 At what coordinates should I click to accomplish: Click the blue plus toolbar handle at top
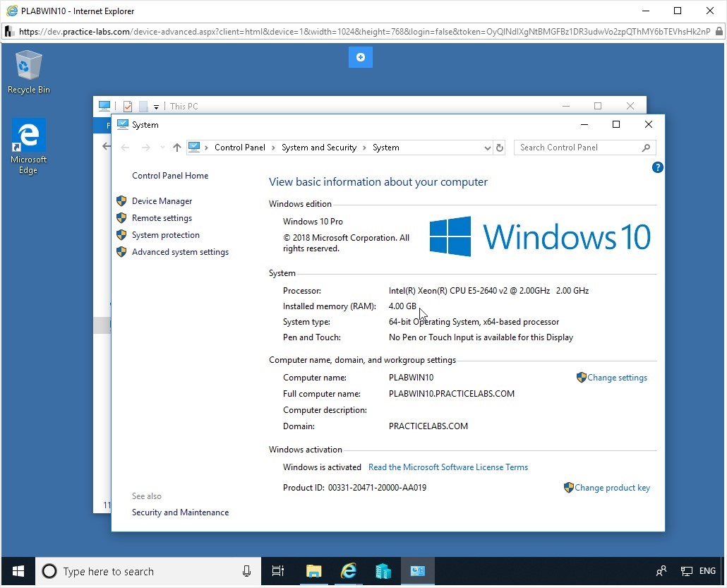360,57
